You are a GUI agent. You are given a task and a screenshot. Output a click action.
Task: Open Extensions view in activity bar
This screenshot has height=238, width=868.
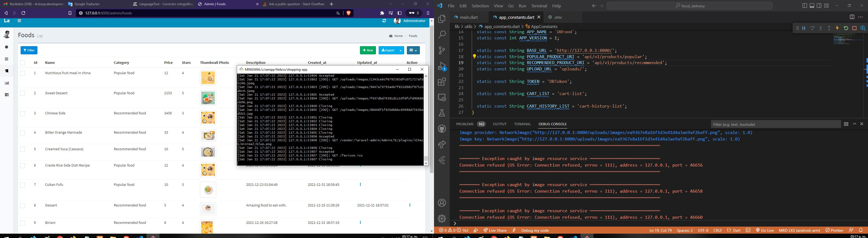pyautogui.click(x=442, y=82)
